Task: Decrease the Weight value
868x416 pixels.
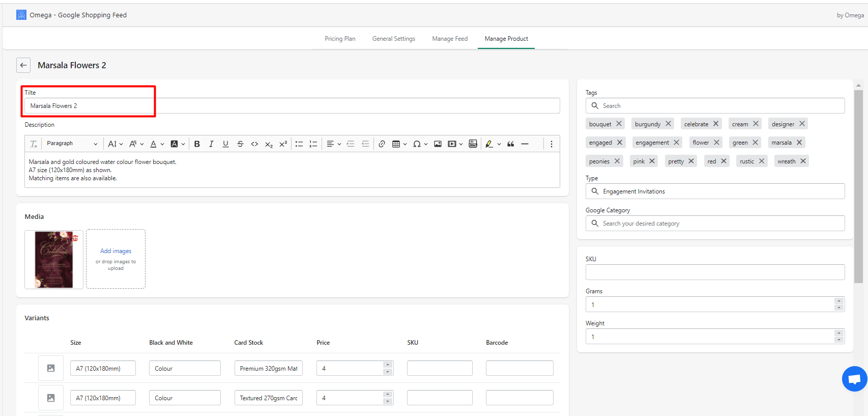Action: point(839,340)
